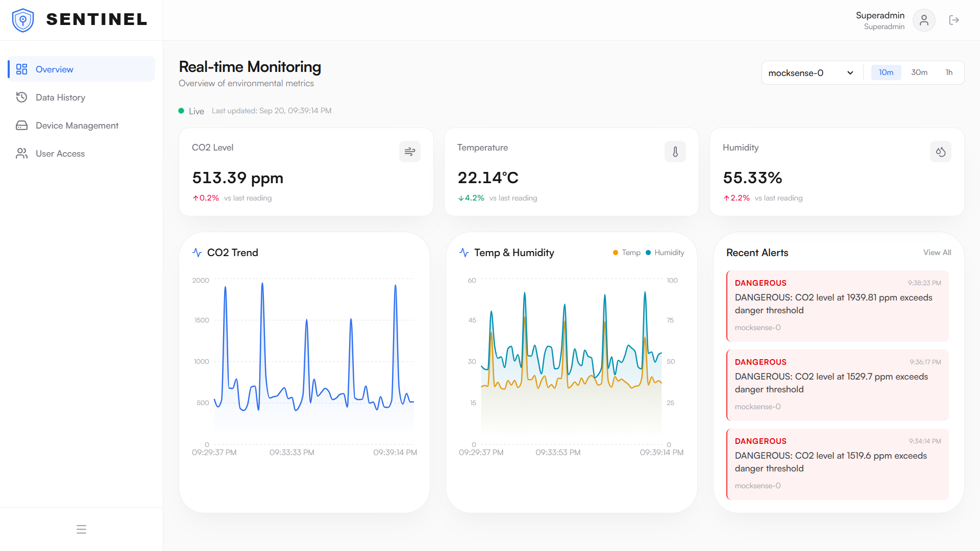Image resolution: width=980 pixels, height=551 pixels.
Task: Click the Overview grid icon
Action: pyautogui.click(x=21, y=69)
